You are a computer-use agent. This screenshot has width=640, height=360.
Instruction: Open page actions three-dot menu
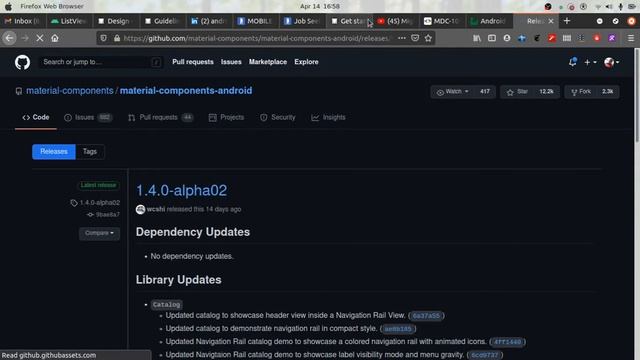[x=402, y=38]
